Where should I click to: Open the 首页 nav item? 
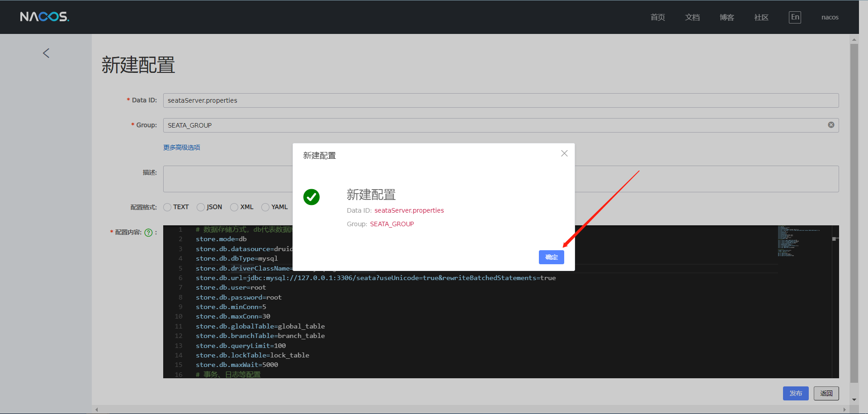(x=658, y=17)
